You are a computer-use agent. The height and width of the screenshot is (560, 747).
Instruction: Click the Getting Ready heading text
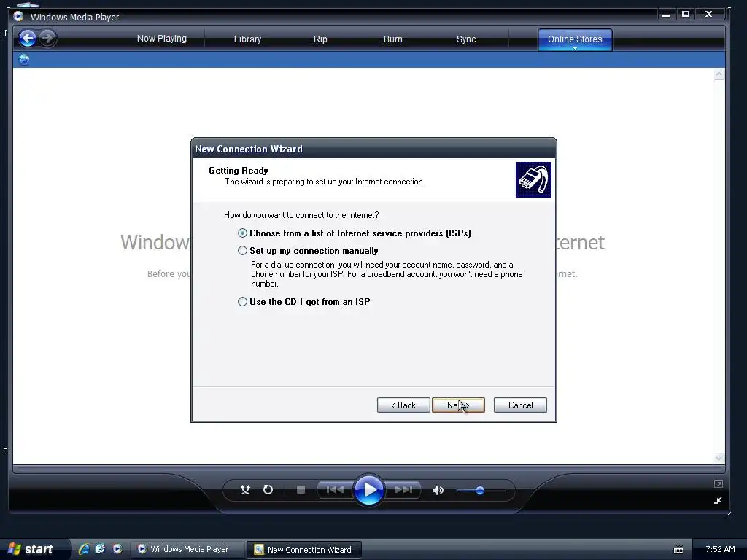pos(239,171)
